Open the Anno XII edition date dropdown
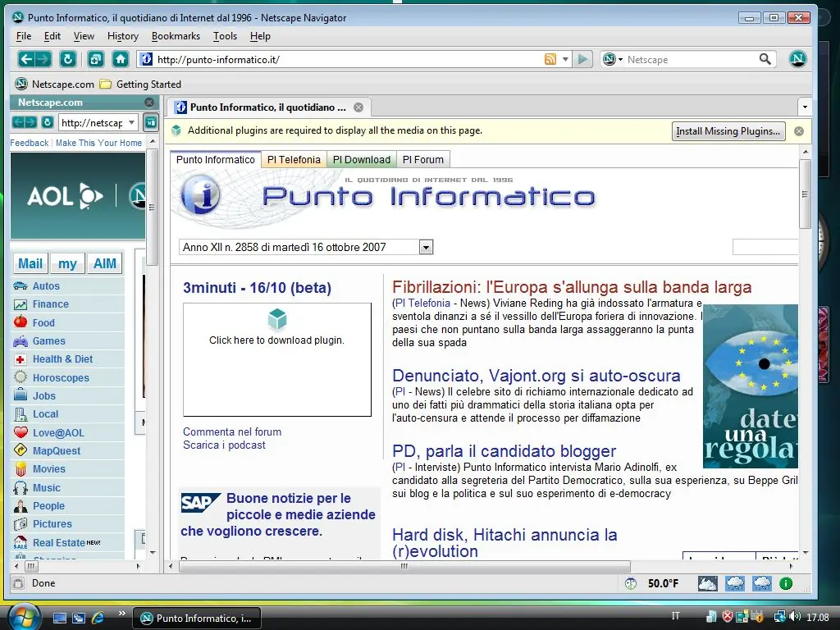The width and height of the screenshot is (840, 630). 426,248
